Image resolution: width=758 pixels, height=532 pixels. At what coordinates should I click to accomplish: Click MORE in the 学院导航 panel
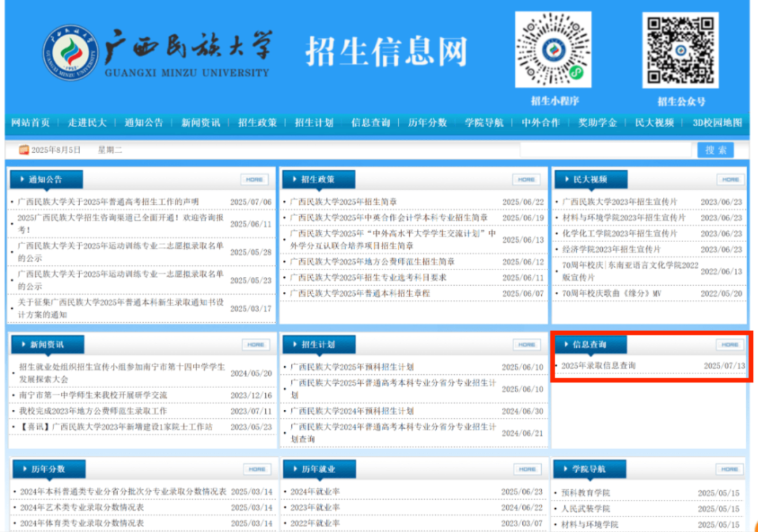[x=729, y=469]
